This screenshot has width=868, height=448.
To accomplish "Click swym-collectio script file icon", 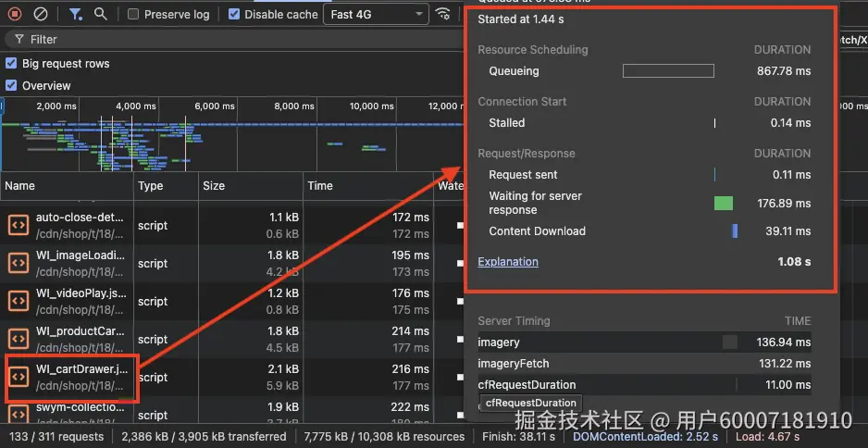I will (19, 415).
